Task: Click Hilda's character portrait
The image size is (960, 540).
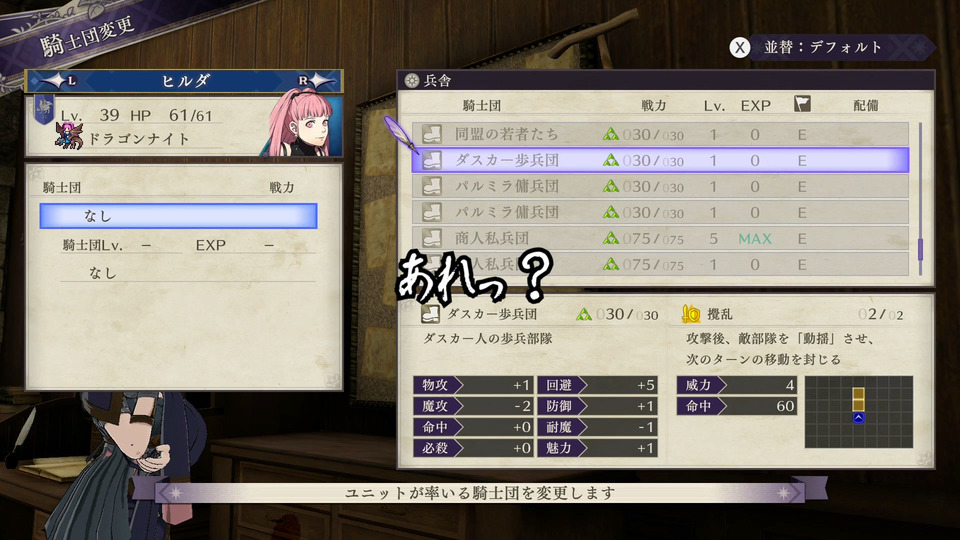Action: coord(302,122)
